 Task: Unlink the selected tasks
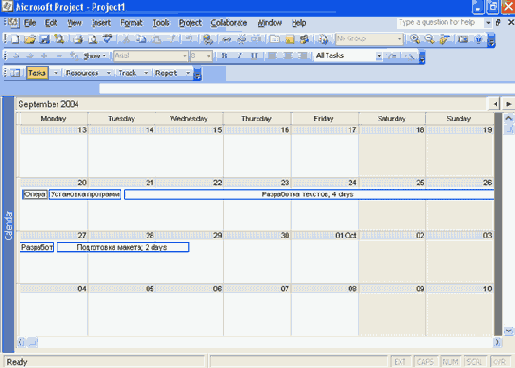(241, 39)
